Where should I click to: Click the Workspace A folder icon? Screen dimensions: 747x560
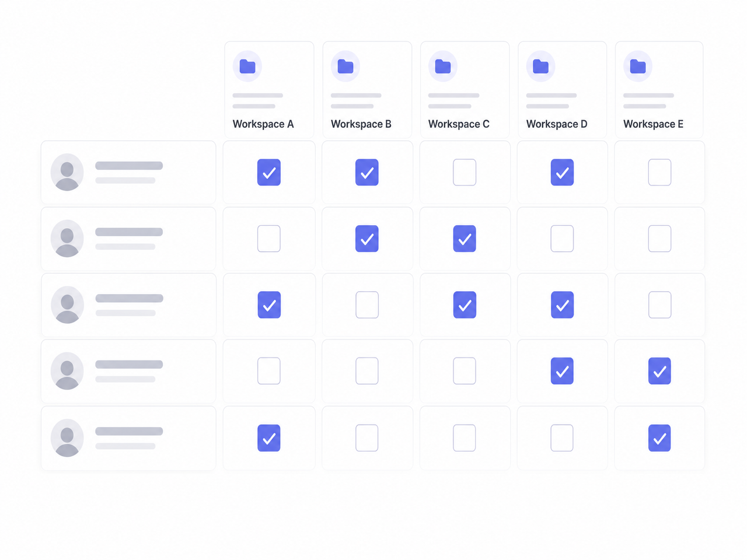point(247,66)
